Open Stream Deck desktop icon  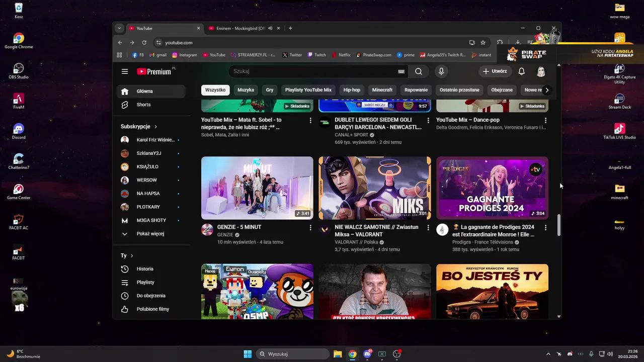coord(619,101)
